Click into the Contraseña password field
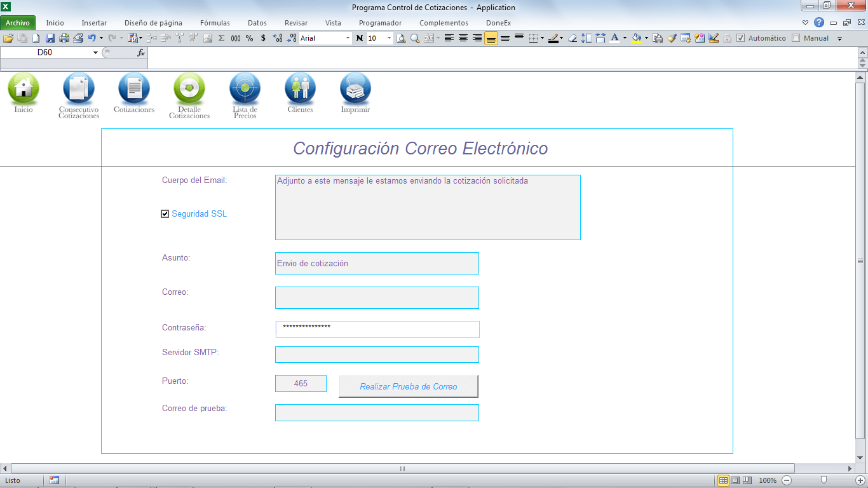Image resolution: width=868 pixels, height=488 pixels. coord(377,329)
